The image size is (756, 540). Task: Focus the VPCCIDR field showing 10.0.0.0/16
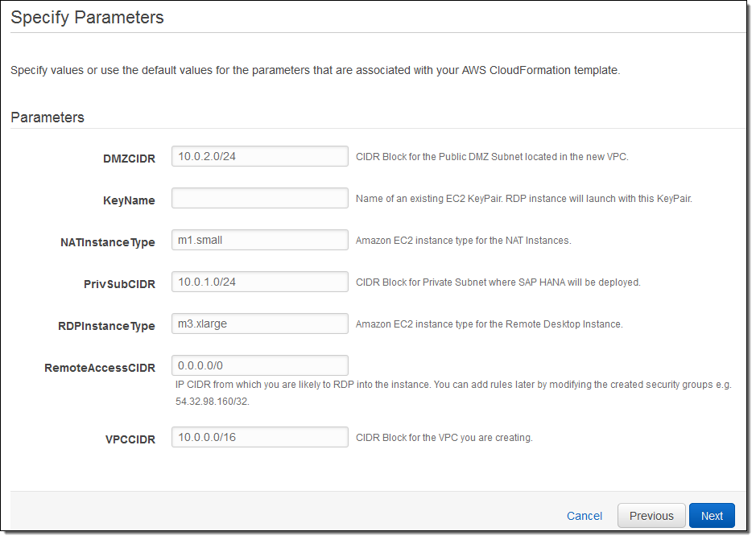pos(259,437)
